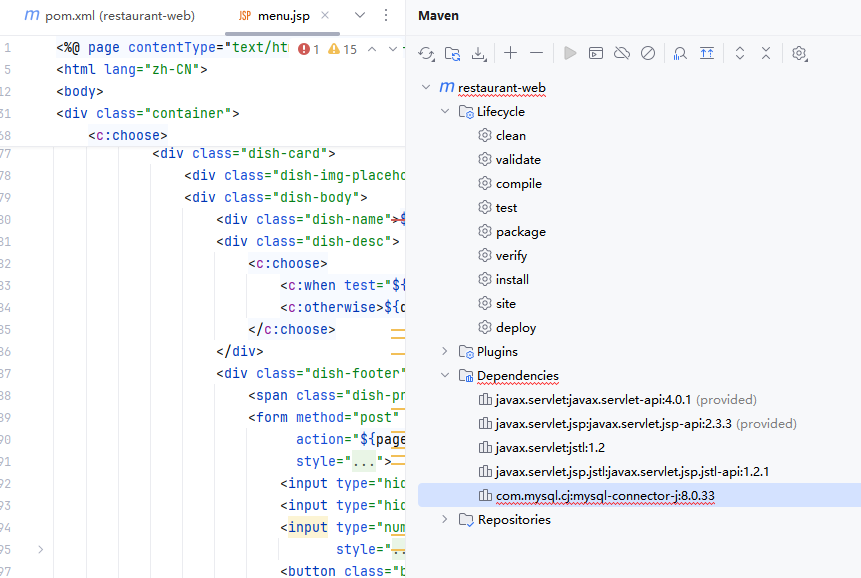This screenshot has height=578, width=861.
Task: Click the body tag sticky line
Action: [80, 92]
